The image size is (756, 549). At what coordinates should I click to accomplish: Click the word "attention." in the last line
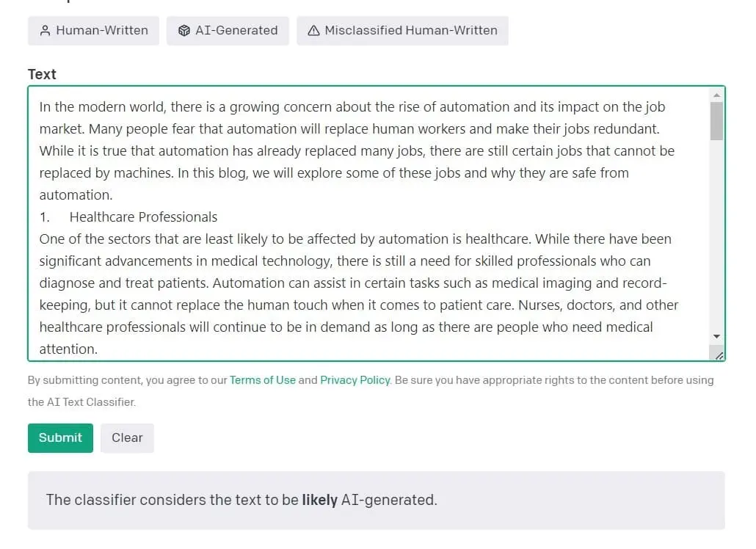coord(68,349)
